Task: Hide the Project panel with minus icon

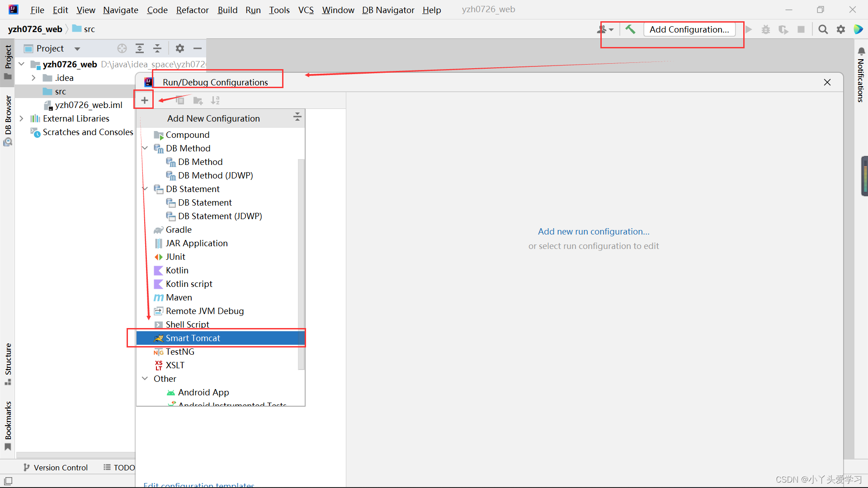Action: coord(198,48)
